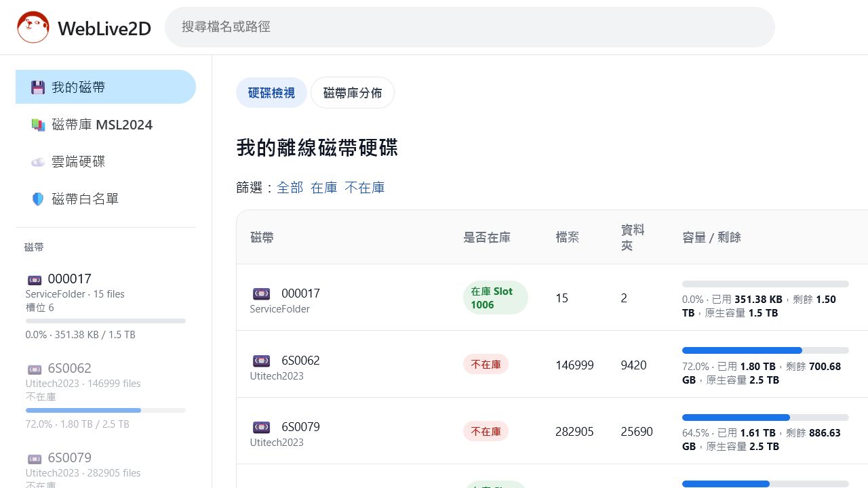The image size is (868, 488).
Task: Open 磁帶庫 MSL2024 in the sidebar
Action: pos(106,125)
